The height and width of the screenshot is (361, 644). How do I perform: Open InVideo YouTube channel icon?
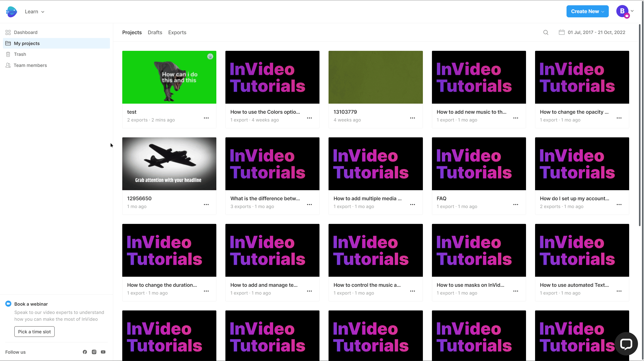[x=103, y=352]
